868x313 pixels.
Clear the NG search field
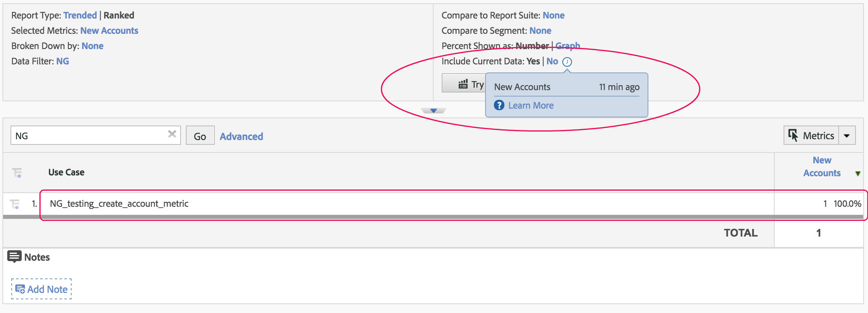(172, 134)
